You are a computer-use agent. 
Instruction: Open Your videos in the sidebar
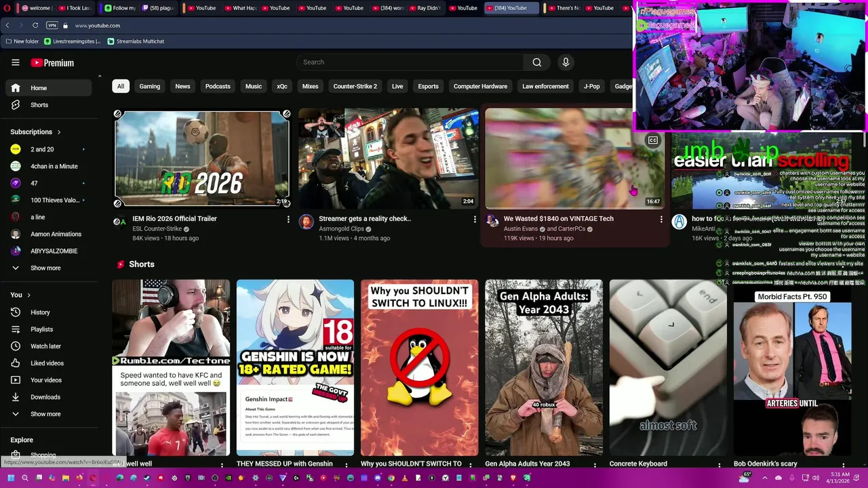(48, 380)
